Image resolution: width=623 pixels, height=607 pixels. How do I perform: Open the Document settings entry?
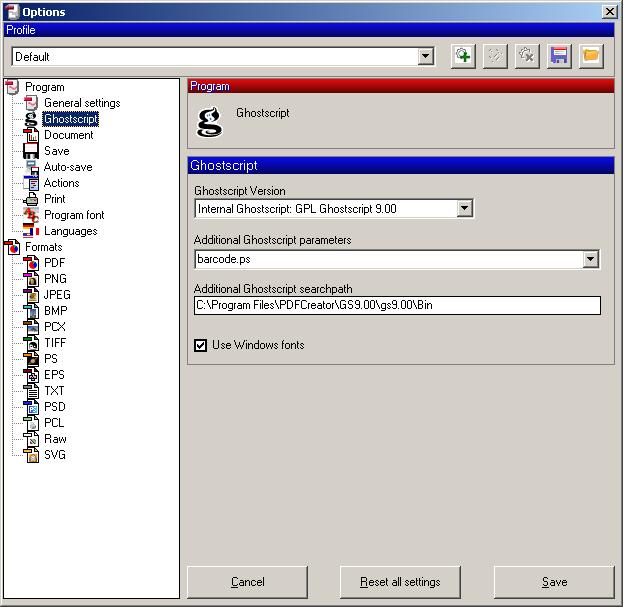click(x=68, y=135)
